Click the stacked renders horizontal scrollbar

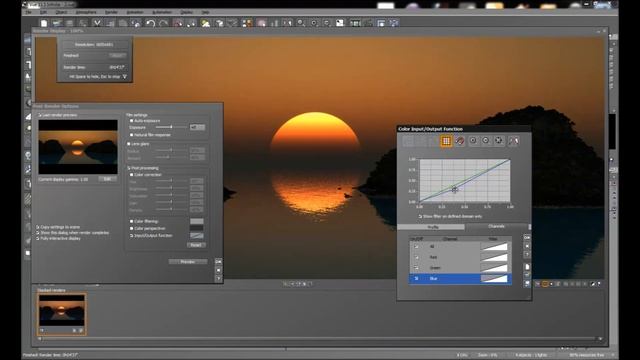(x=320, y=339)
